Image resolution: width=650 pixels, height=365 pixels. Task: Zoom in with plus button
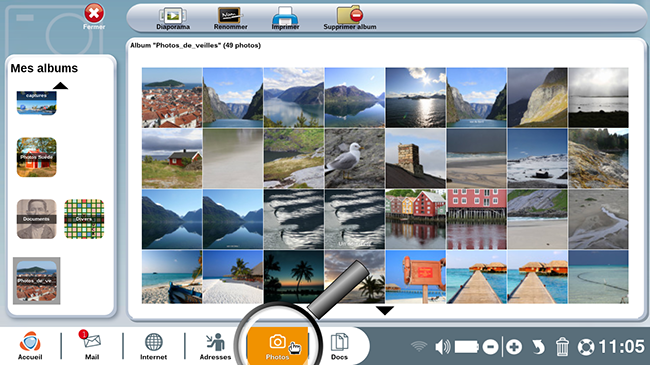coord(514,347)
